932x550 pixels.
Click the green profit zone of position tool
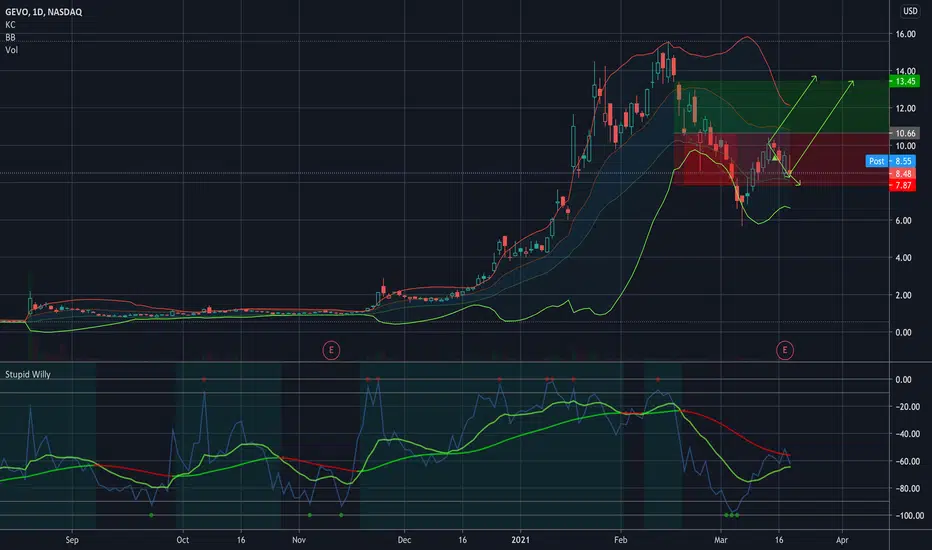point(781,106)
